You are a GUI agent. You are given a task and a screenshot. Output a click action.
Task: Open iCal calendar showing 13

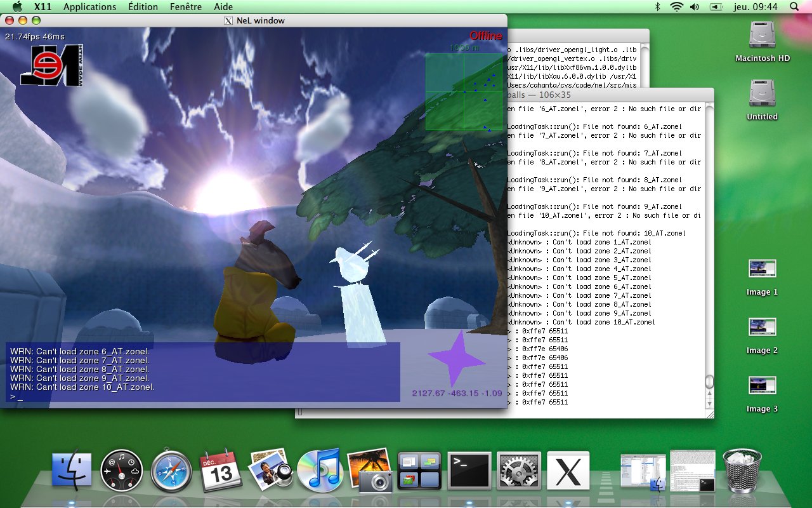(221, 471)
